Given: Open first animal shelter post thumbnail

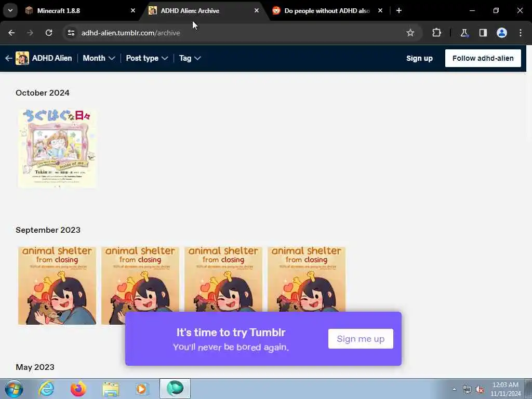Looking at the screenshot, I should 57,286.
